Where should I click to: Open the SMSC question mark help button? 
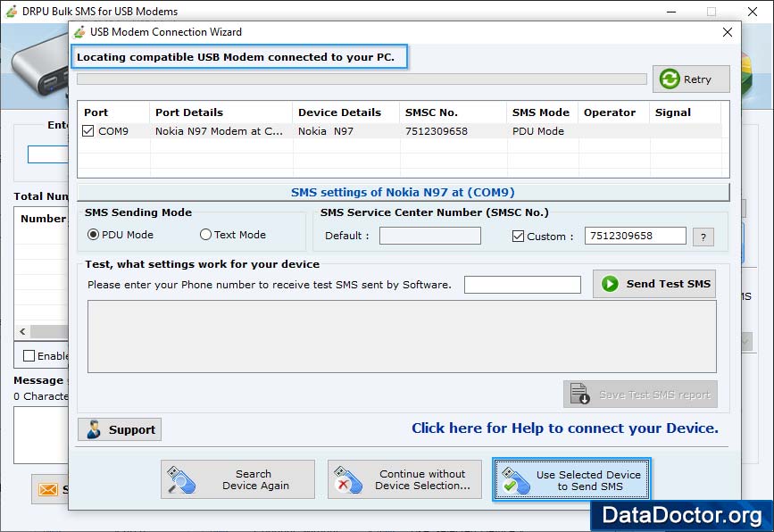tap(703, 237)
